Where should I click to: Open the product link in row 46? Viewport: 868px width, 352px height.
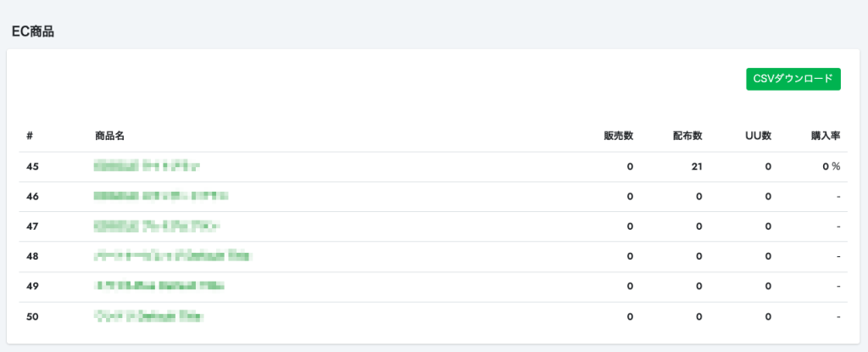(161, 196)
